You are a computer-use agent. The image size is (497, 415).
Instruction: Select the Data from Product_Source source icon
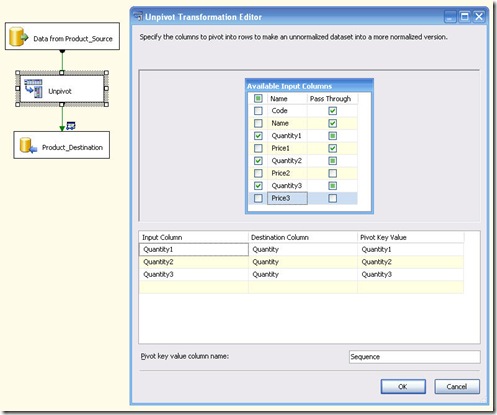18,37
